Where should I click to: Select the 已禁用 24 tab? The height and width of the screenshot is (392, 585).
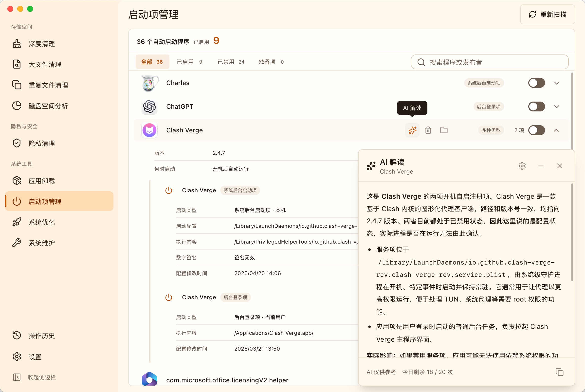click(231, 62)
